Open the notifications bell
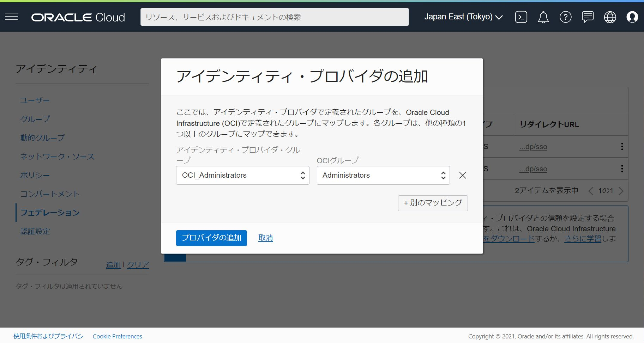Image resolution: width=644 pixels, height=343 pixels. (x=543, y=17)
